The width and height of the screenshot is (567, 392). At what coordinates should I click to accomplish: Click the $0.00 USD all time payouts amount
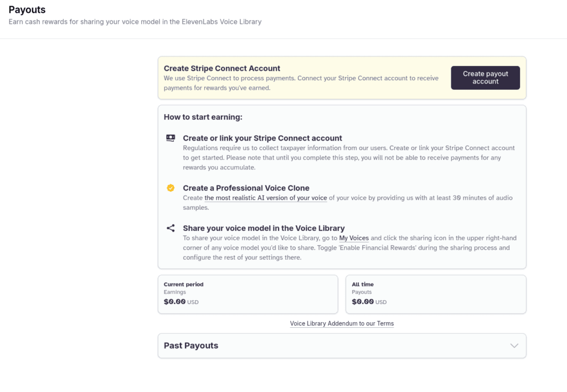pyautogui.click(x=369, y=302)
